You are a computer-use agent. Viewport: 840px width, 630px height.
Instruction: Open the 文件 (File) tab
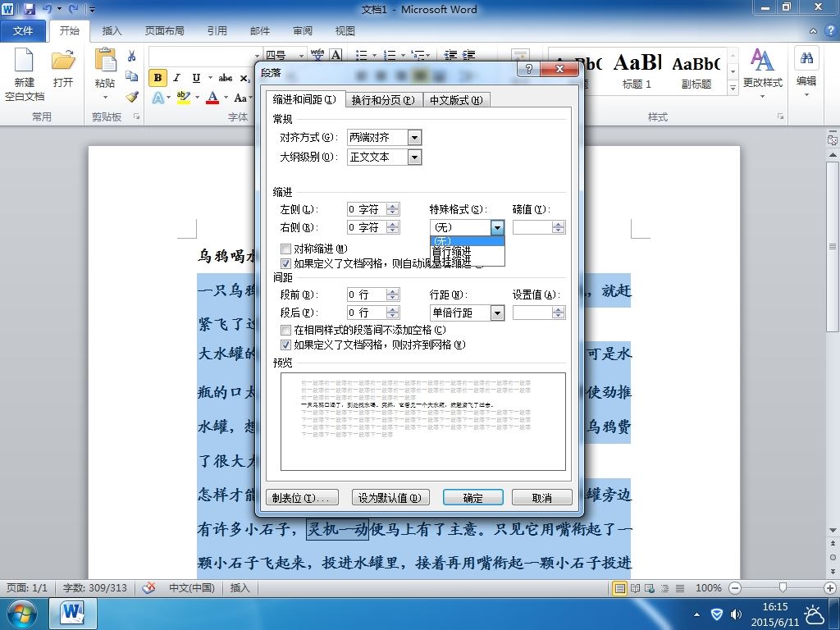(x=22, y=30)
